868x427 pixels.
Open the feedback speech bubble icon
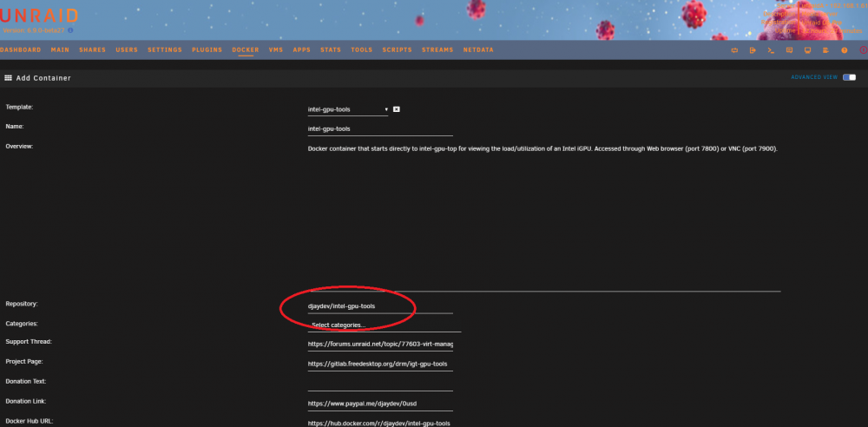click(789, 50)
